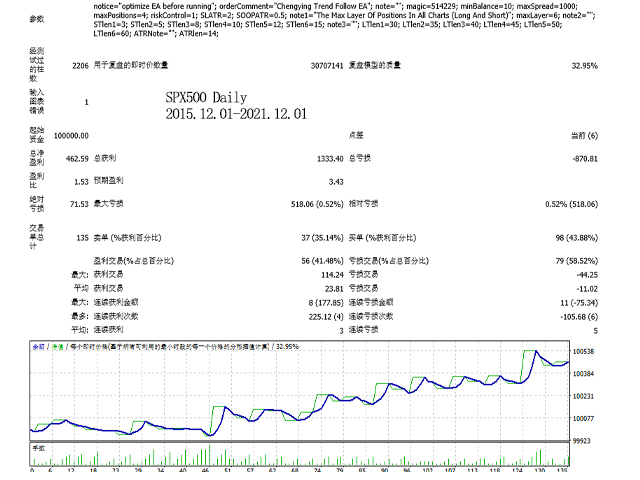Click the spread value "当前 (6)"
Image resolution: width=640 pixels, height=480 pixels.
pos(584,136)
